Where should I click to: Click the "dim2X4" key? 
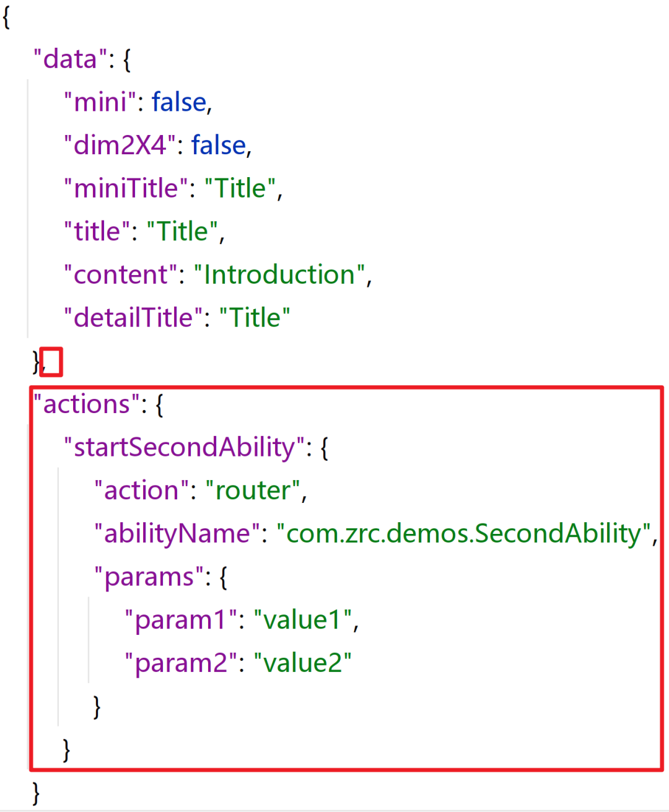[x=120, y=146]
